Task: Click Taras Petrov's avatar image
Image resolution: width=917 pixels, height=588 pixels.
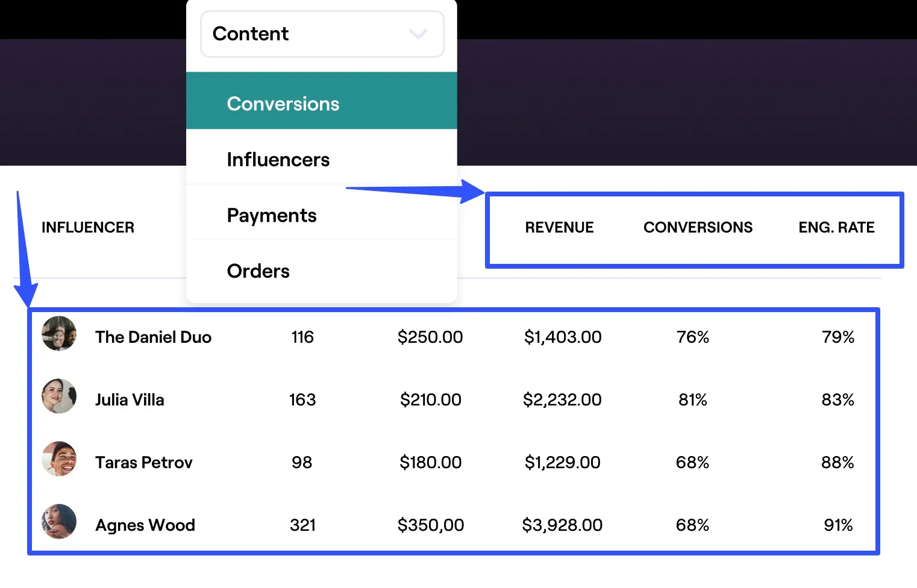Action: (58, 459)
